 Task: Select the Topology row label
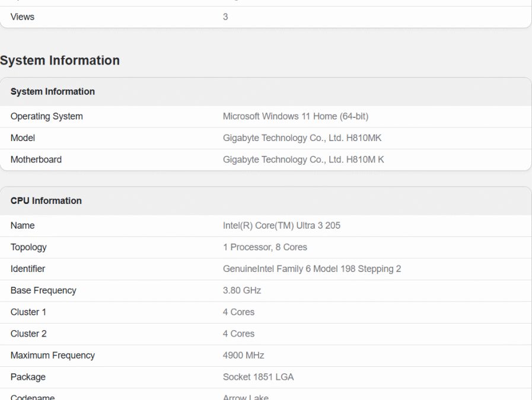pyautogui.click(x=28, y=247)
